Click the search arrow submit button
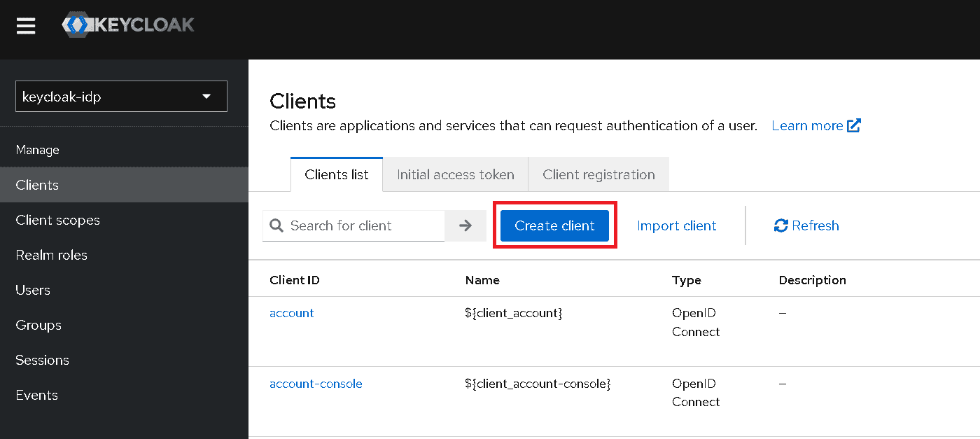Image resolution: width=980 pixels, height=439 pixels. 465,225
